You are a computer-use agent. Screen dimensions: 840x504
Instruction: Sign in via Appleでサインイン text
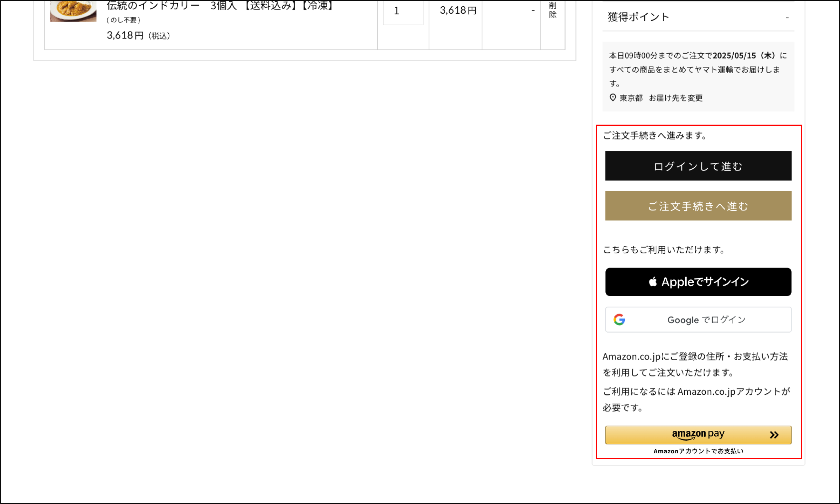coord(705,282)
